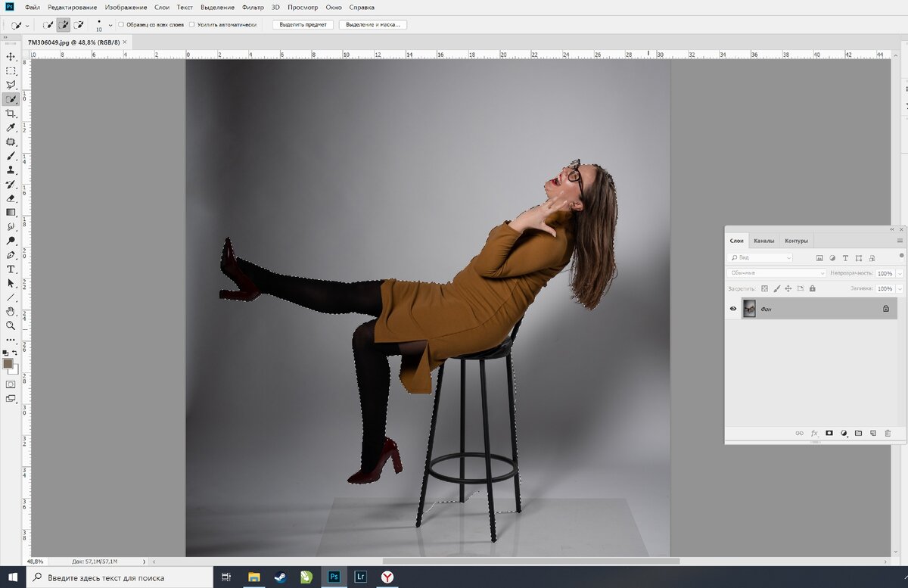This screenshot has width=908, height=588.
Task: Open layer style fx menu
Action: tap(815, 434)
